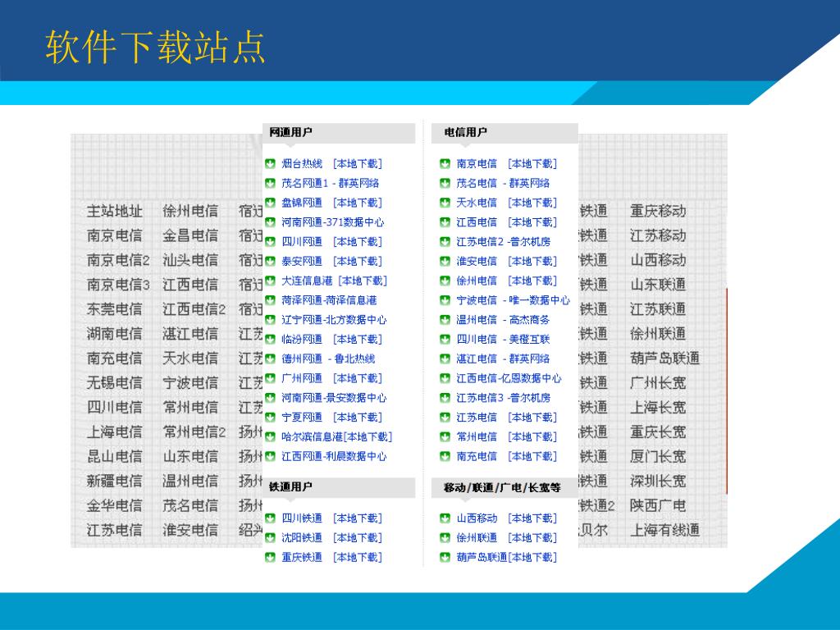The width and height of the screenshot is (840, 630).
Task: Click 常州电信2 in the background list
Action: 194,431
